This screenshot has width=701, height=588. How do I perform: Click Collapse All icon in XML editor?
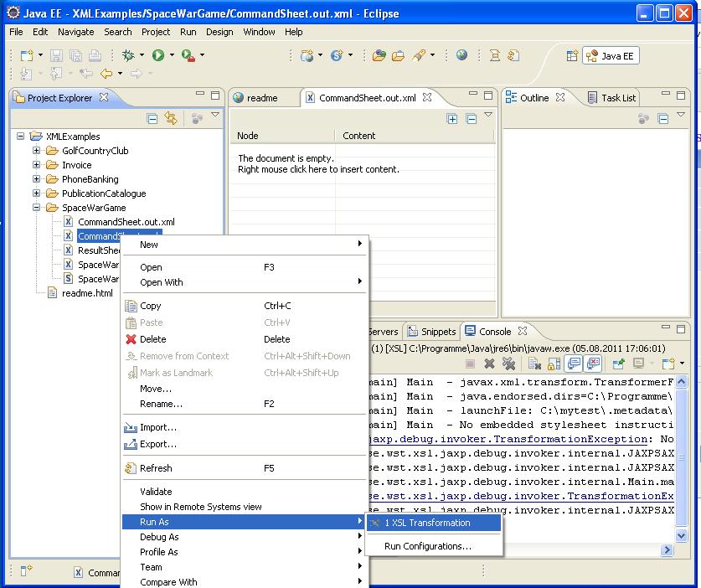[x=471, y=119]
